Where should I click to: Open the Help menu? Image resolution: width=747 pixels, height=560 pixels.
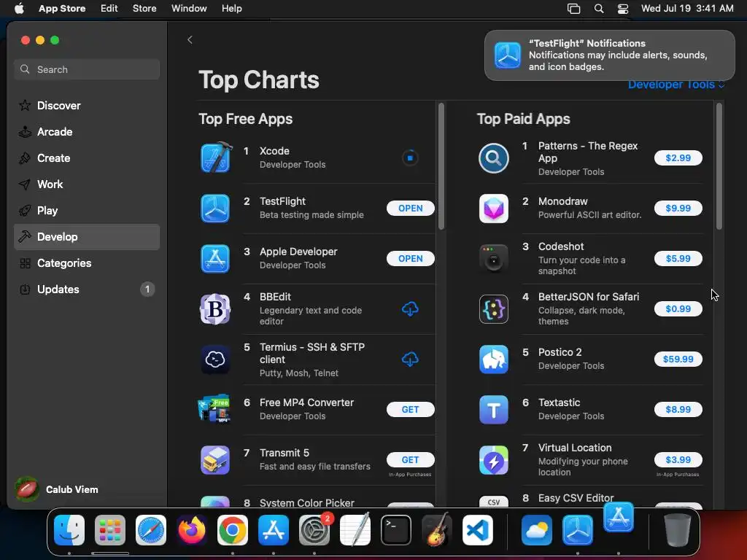(231, 9)
